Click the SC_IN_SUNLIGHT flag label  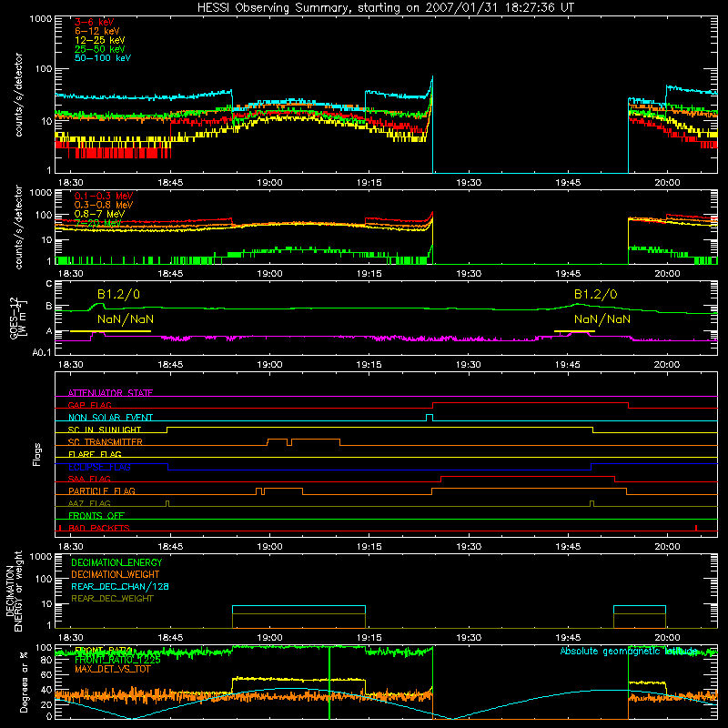click(x=105, y=430)
